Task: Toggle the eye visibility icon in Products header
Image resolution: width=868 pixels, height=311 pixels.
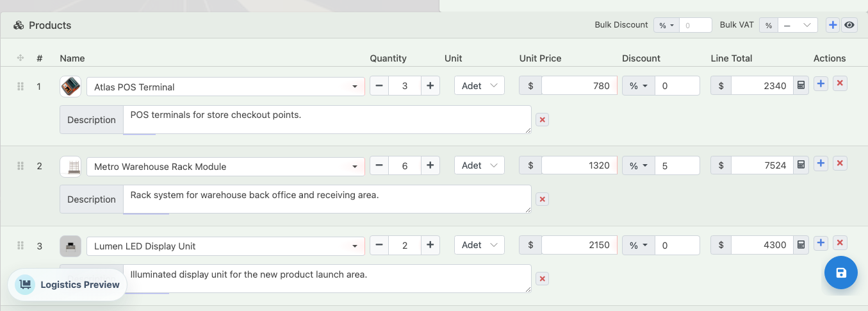Action: click(x=849, y=25)
